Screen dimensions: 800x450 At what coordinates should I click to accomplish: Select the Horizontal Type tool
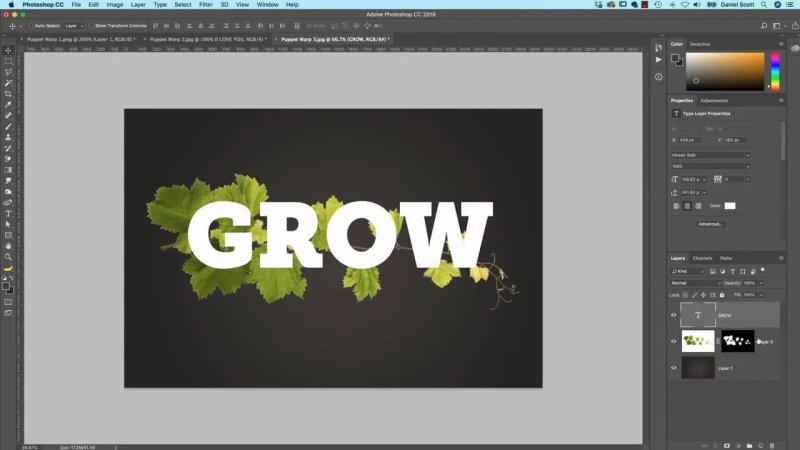(8, 213)
